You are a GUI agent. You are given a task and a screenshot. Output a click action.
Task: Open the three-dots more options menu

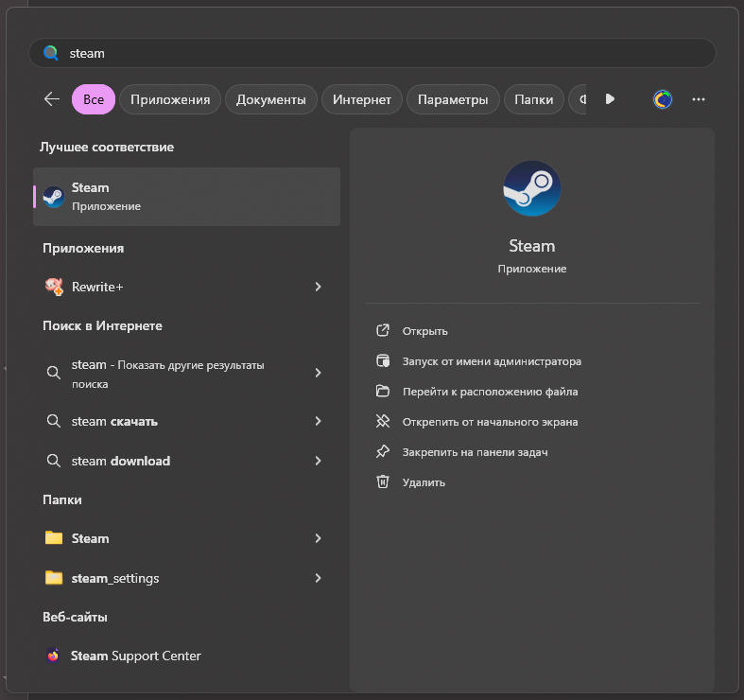tap(698, 99)
